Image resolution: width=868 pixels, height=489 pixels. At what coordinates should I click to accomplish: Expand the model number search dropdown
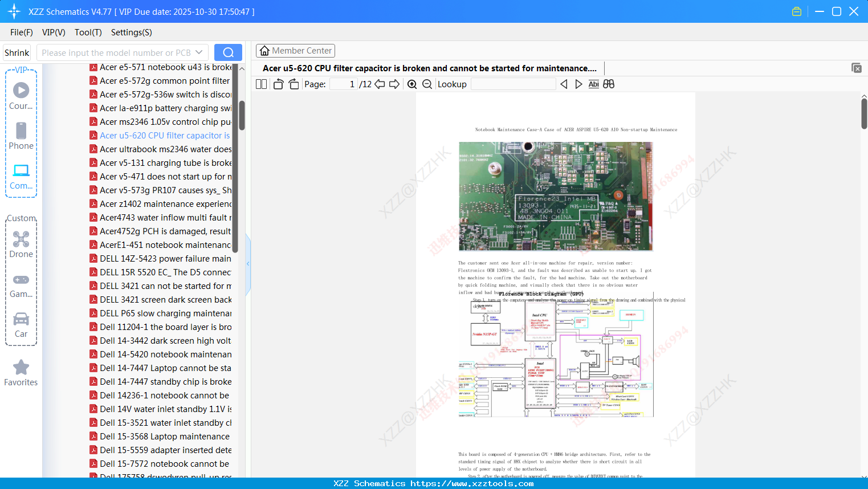tap(199, 52)
